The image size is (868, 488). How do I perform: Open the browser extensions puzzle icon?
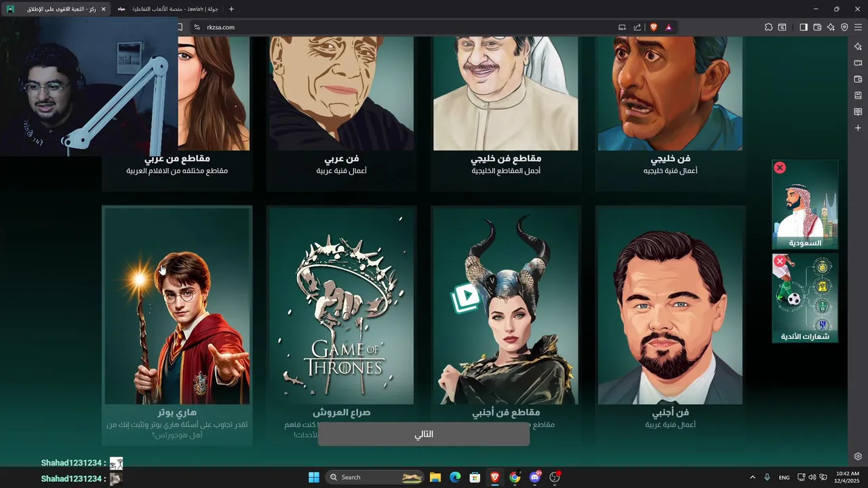768,27
